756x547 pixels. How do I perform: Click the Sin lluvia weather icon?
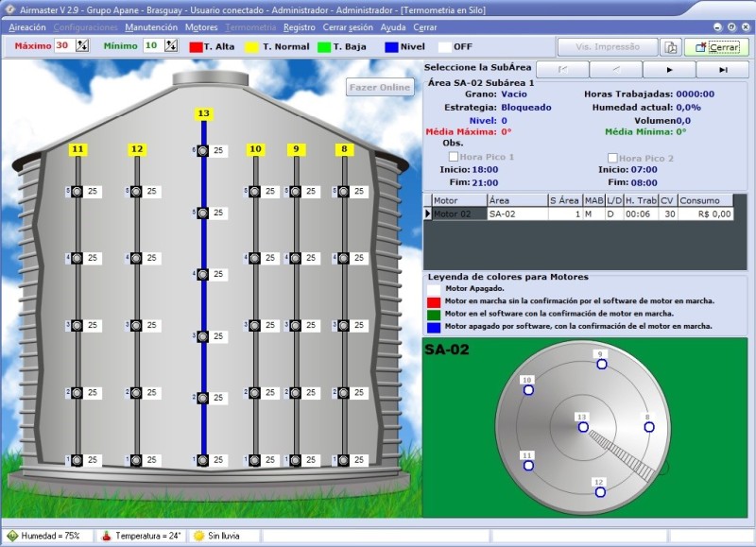point(199,536)
